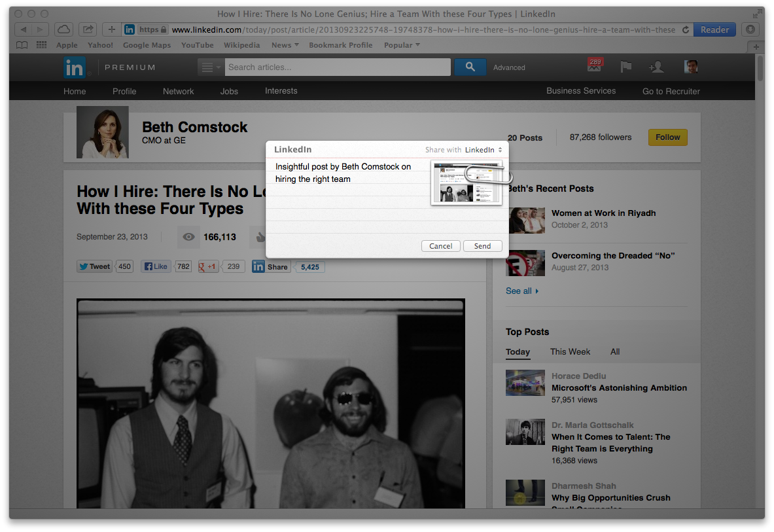Click the eye views icon beside 166,113
The image size is (774, 532).
[x=188, y=237]
